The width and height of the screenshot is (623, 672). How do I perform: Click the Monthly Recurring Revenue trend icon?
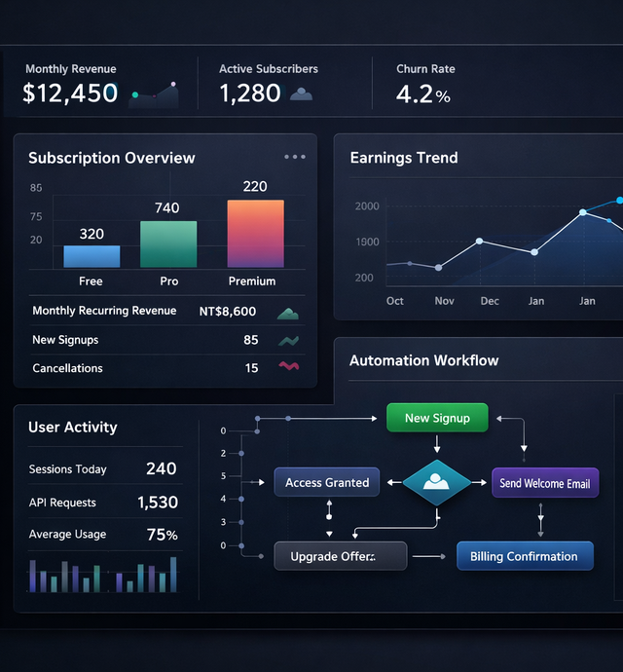(288, 313)
